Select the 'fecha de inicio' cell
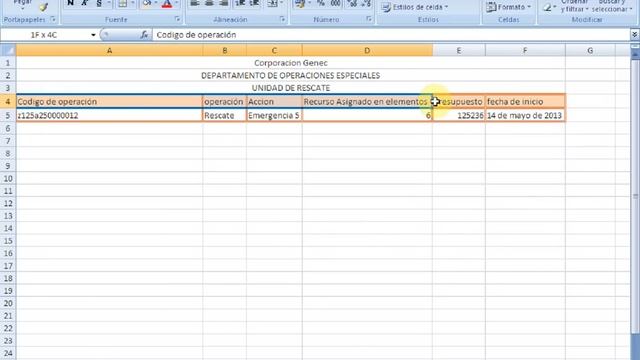 [525, 101]
